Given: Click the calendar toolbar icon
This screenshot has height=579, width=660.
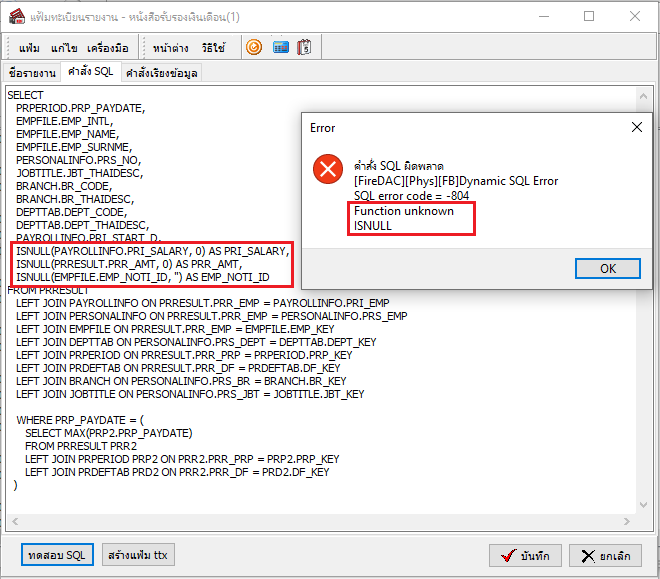Looking at the screenshot, I should pos(305,47).
